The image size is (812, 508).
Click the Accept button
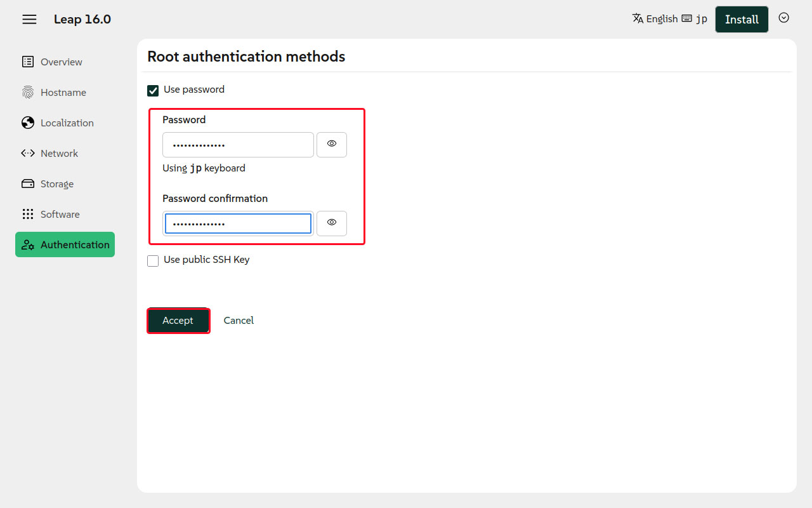point(178,321)
